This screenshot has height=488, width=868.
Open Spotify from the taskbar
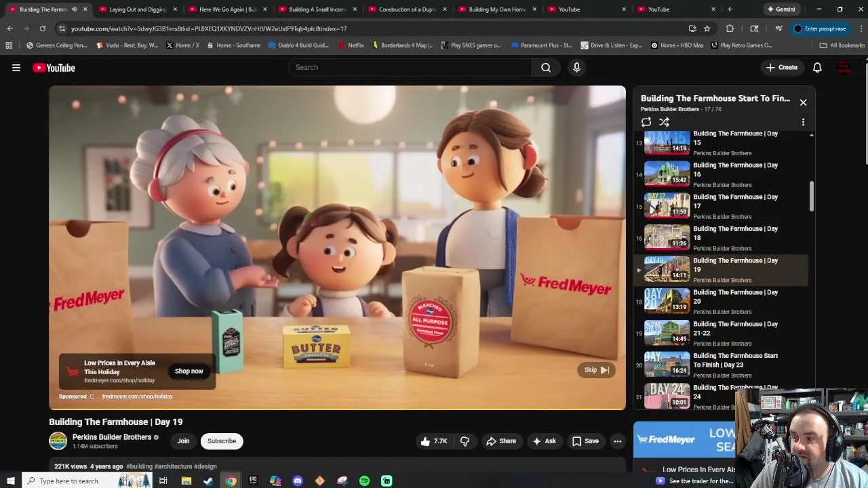364,481
